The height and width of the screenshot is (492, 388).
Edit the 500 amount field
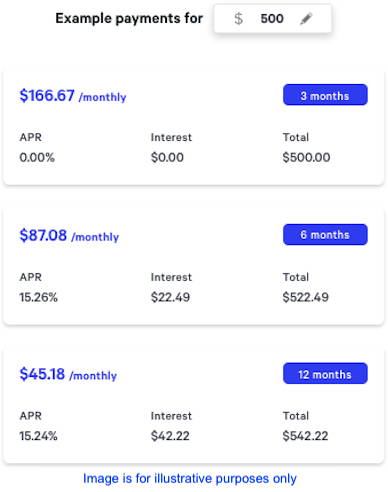click(x=272, y=19)
